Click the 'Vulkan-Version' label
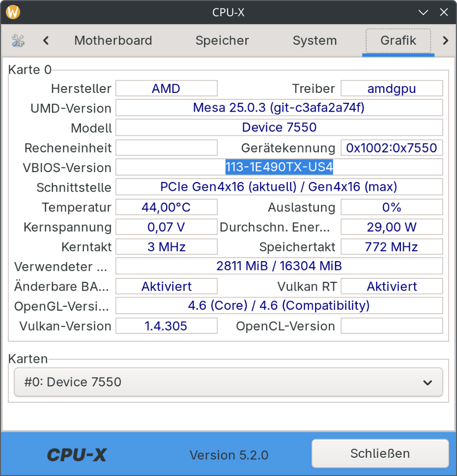The width and height of the screenshot is (457, 476). [x=65, y=326]
